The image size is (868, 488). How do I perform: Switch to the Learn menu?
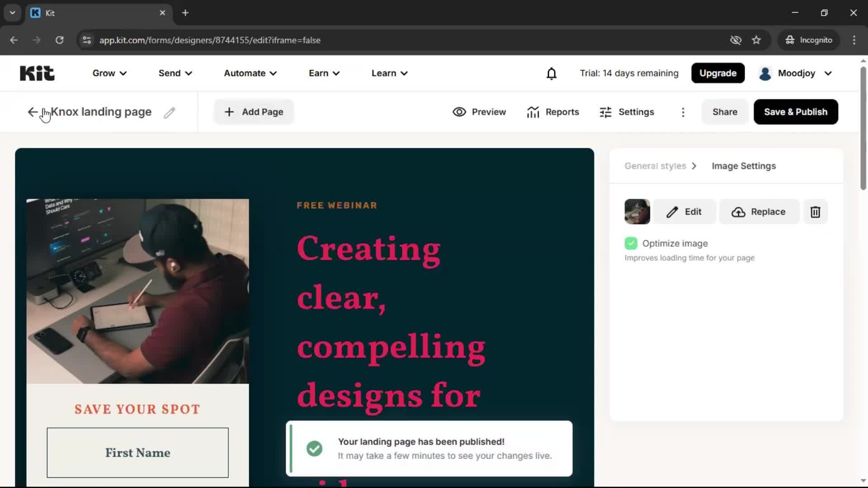389,73
